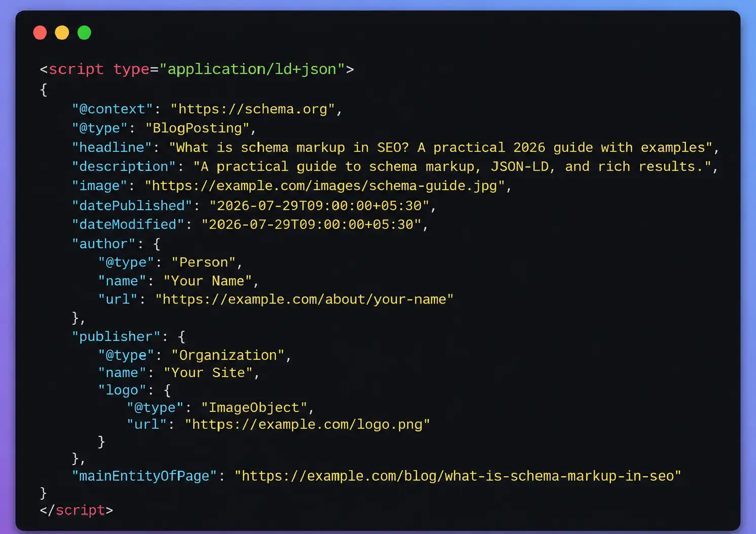This screenshot has height=534, width=756.
Task: Select the "application/ld+json" type value
Action: [252, 69]
